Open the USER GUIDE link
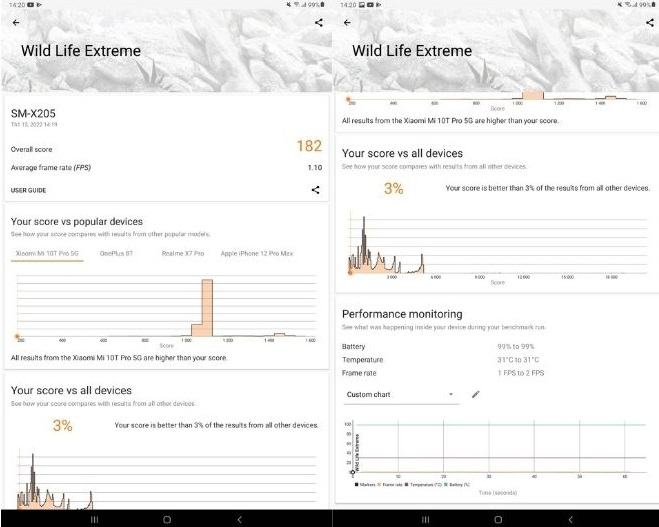The image size is (659, 527). (x=29, y=190)
